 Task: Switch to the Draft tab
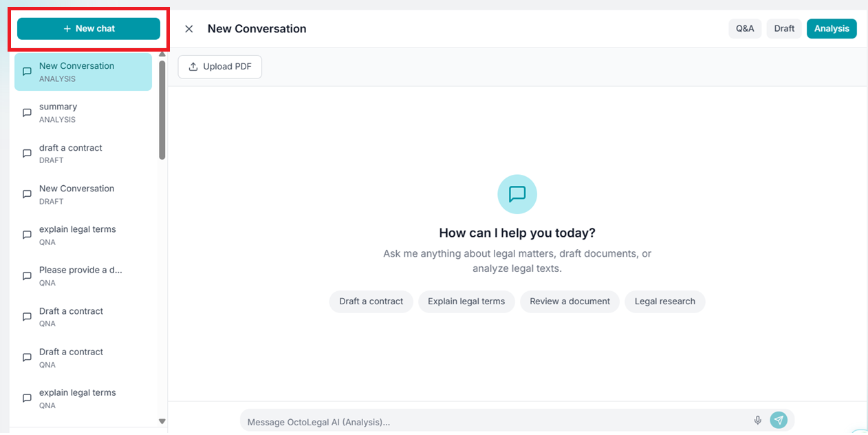784,28
